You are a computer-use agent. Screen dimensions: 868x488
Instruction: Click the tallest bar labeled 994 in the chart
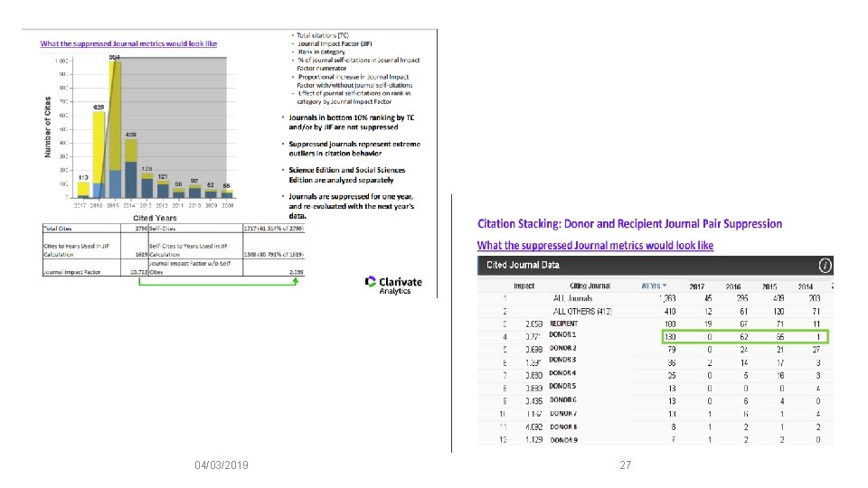[115, 129]
